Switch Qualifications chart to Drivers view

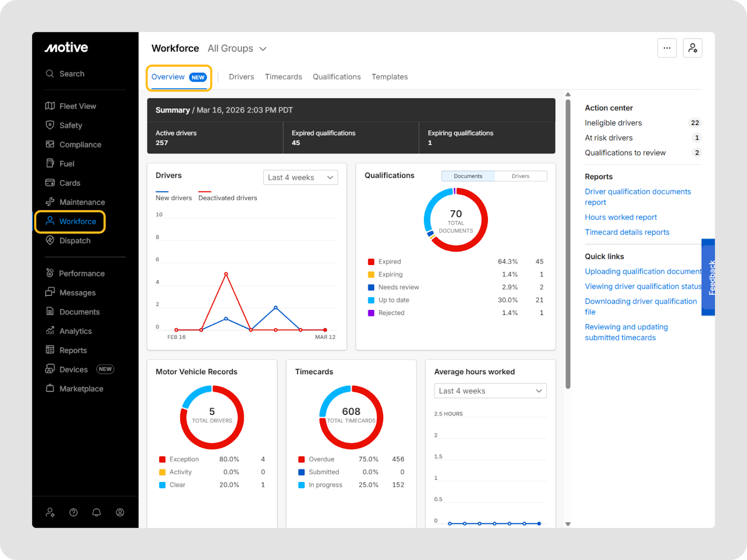[520, 176]
